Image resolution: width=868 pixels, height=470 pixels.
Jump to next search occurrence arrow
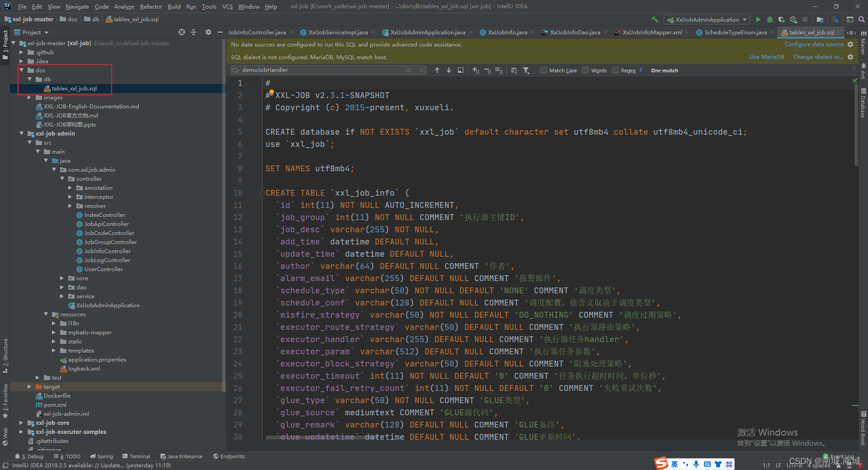click(x=448, y=70)
